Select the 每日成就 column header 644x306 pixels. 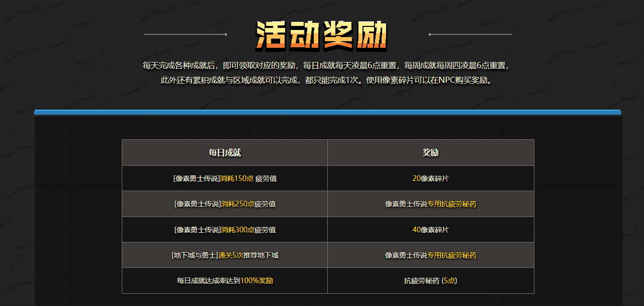[225, 152]
